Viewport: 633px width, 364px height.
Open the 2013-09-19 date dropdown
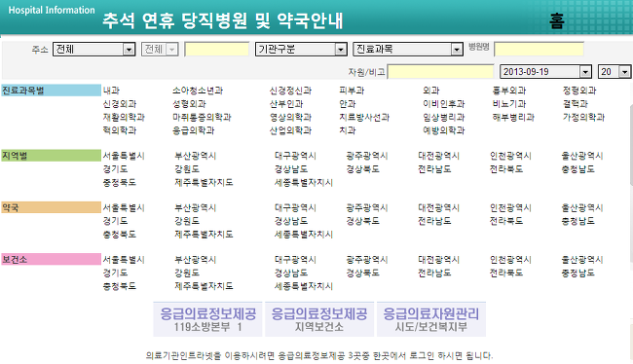[x=545, y=72]
